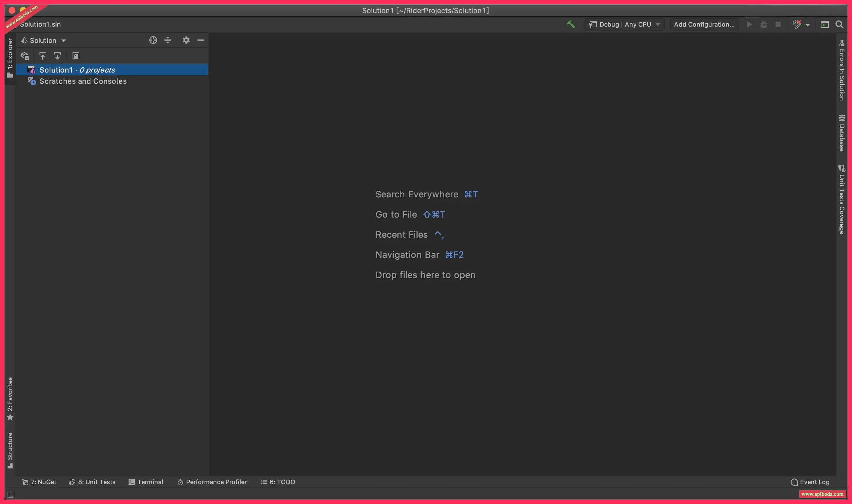Click the Search Everywhere magnifier icon

pos(839,24)
